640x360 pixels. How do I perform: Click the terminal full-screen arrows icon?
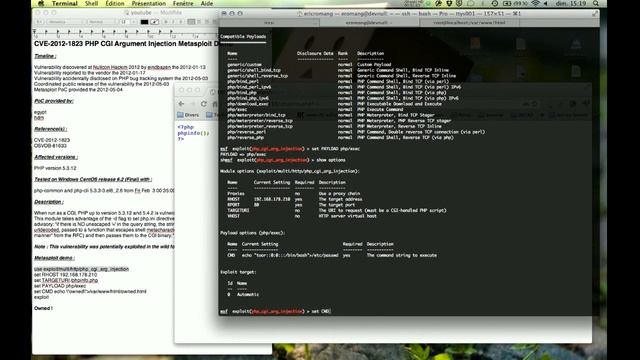point(595,13)
